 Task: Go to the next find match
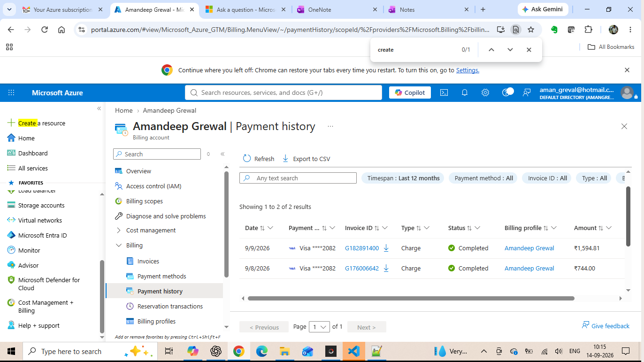510,50
